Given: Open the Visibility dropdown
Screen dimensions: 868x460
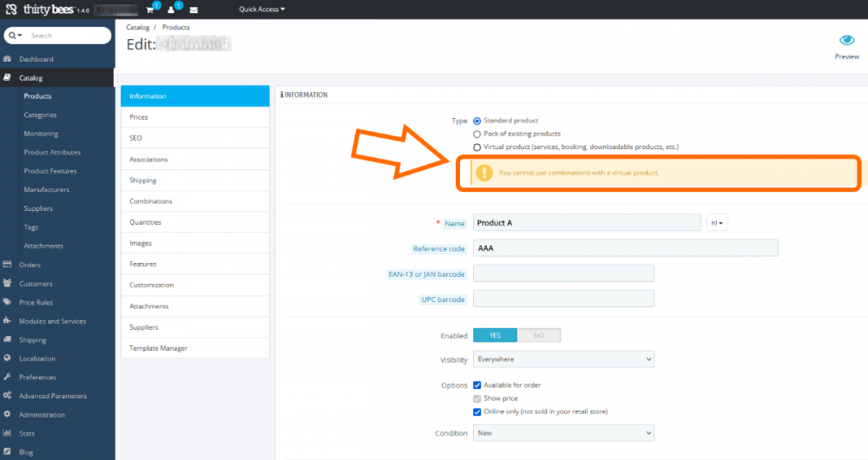Looking at the screenshot, I should (563, 359).
